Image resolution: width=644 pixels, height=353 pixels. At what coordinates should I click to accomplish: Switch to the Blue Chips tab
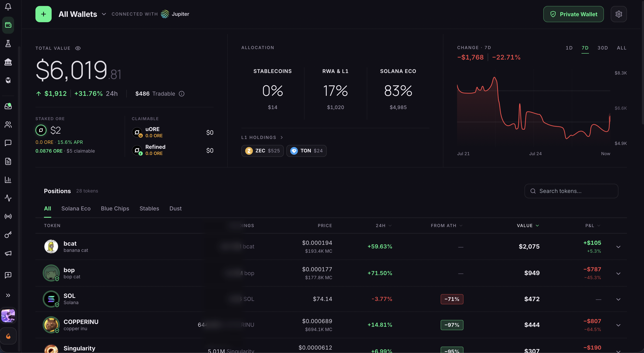click(x=115, y=209)
